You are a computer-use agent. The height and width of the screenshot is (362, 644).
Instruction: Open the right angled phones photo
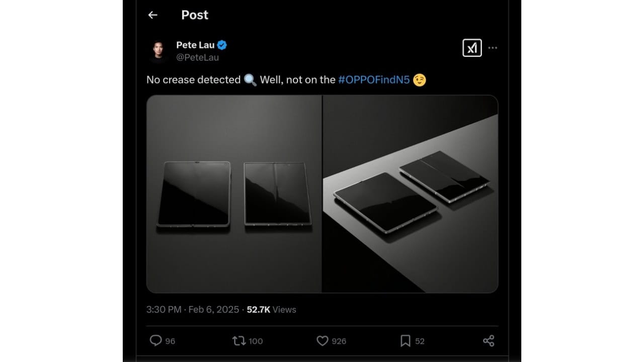pyautogui.click(x=410, y=194)
